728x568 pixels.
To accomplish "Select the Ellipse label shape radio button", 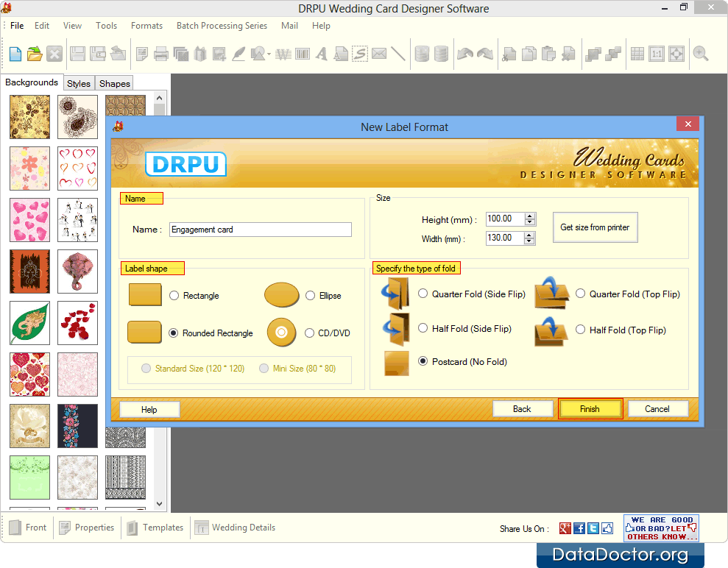I will (x=310, y=296).
